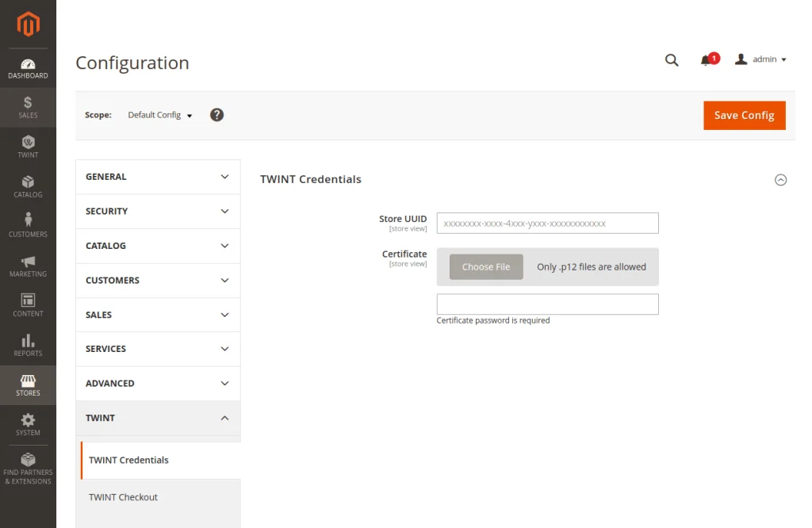Click the scope help question mark icon
Image resolution: width=812 pixels, height=528 pixels.
(x=217, y=115)
